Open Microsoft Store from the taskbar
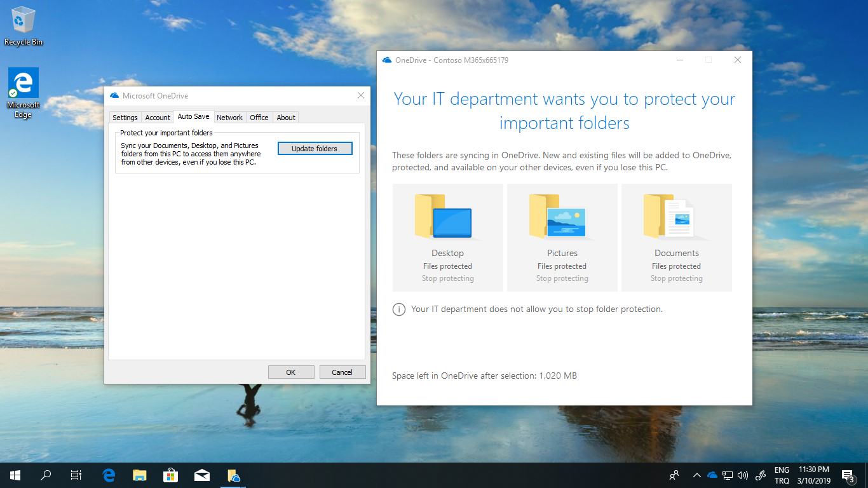Viewport: 868px width, 488px height. pos(170,475)
